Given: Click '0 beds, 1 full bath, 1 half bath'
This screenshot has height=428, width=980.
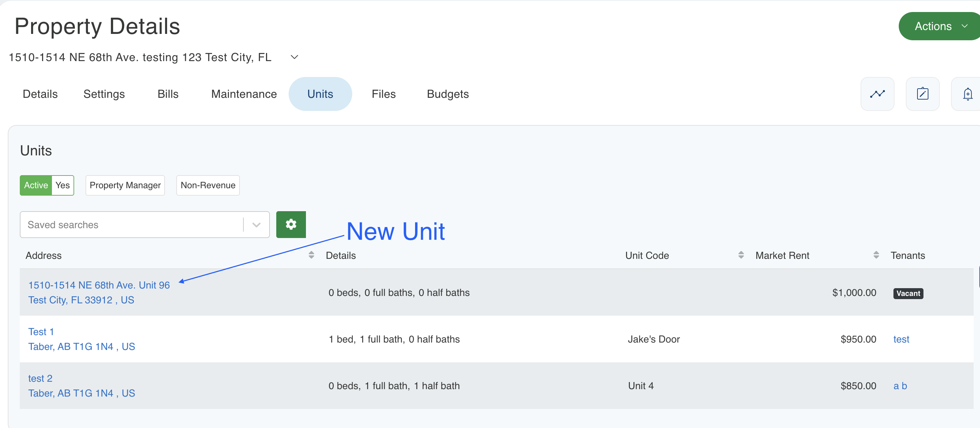Looking at the screenshot, I should pos(394,386).
